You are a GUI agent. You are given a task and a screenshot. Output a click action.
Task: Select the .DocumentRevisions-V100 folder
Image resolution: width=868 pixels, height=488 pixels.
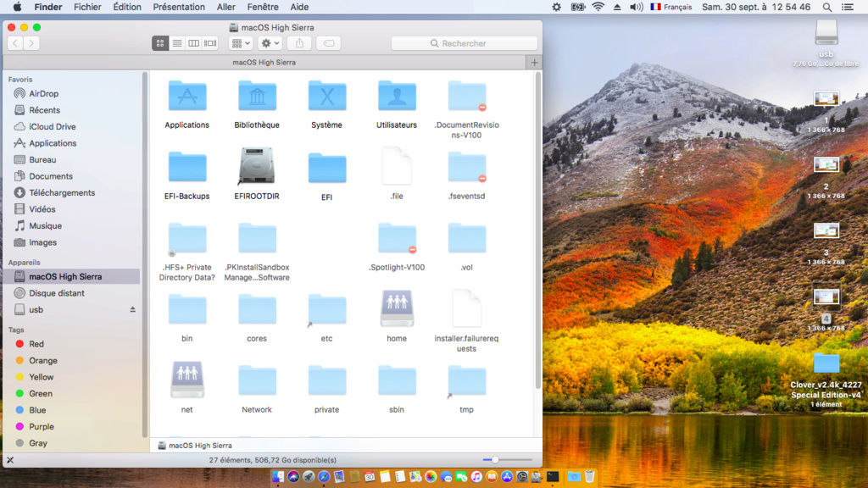click(467, 97)
